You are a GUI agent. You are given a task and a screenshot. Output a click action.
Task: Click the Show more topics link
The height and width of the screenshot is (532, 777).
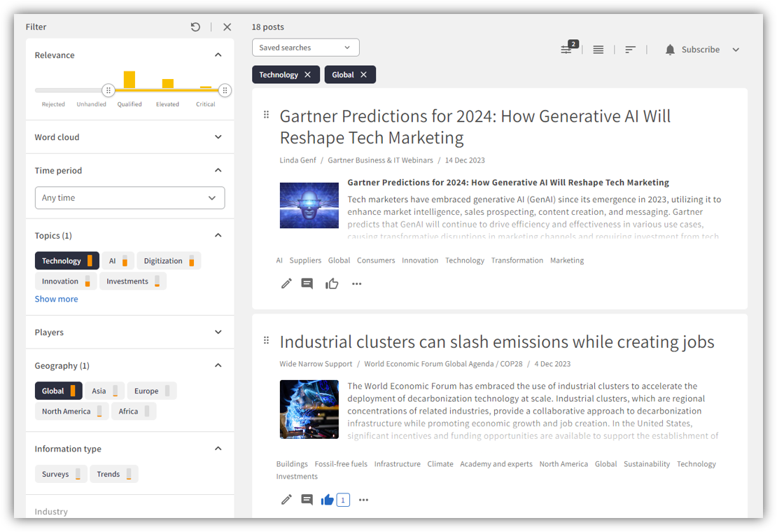[x=56, y=299]
